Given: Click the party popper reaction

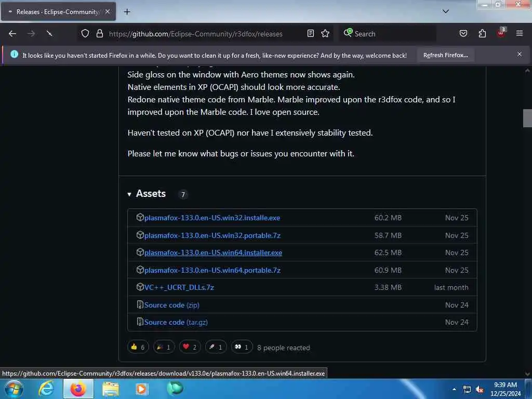Looking at the screenshot, I should pos(164,347).
